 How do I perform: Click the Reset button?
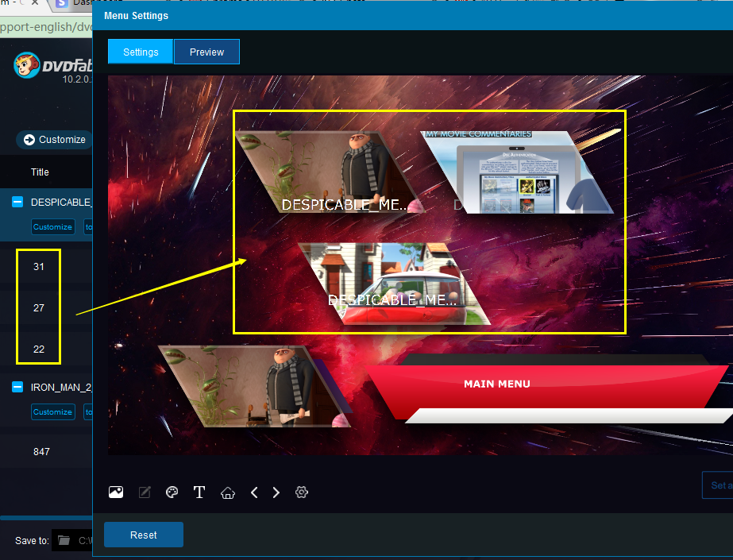144,535
